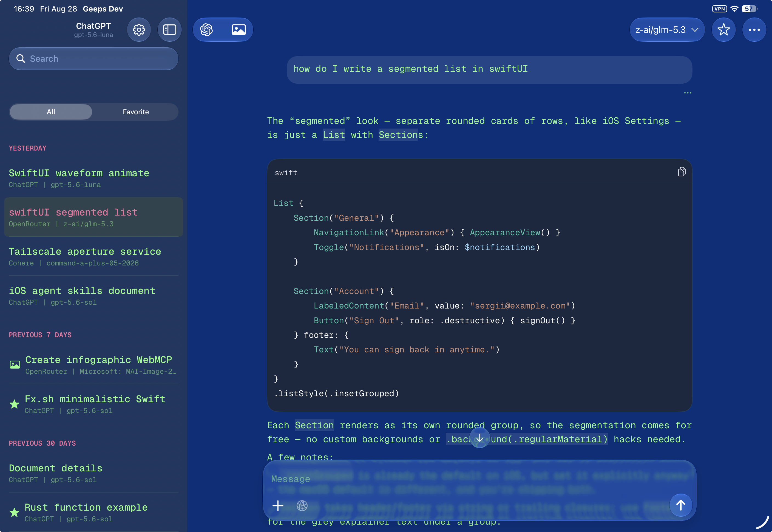
Task: Open Create infographic WebMCP chat
Action: point(94,365)
